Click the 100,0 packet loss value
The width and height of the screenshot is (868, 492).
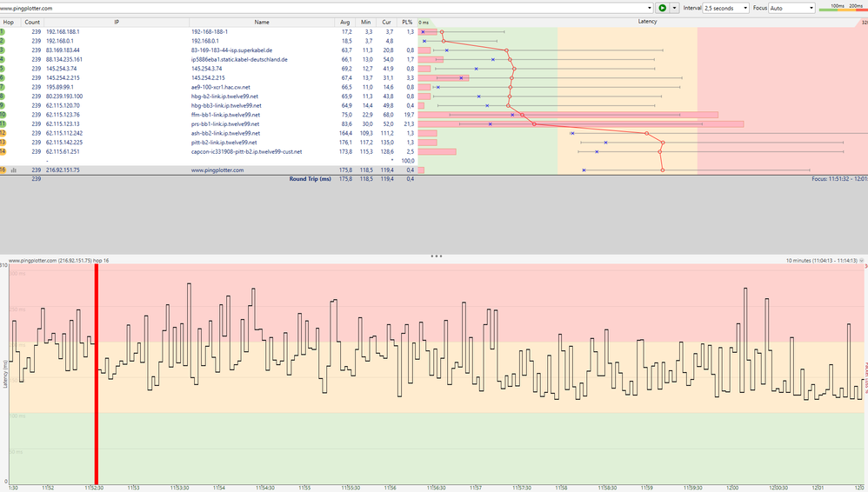pyautogui.click(x=407, y=161)
